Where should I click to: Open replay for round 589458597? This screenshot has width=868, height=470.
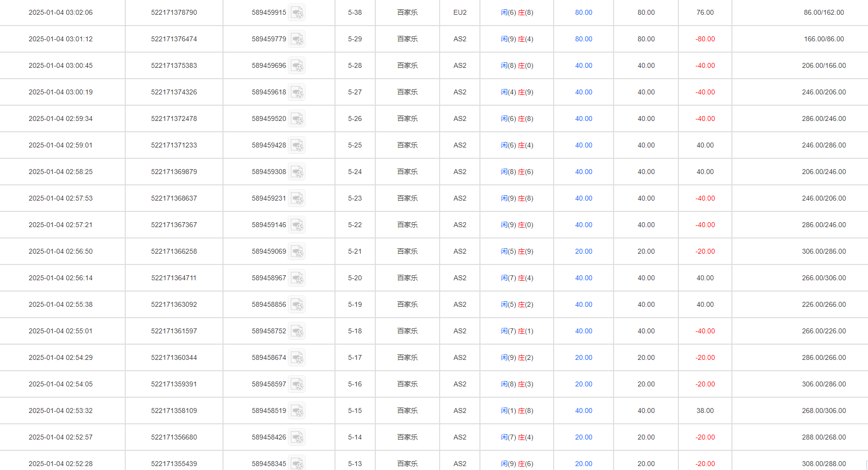pos(297,384)
